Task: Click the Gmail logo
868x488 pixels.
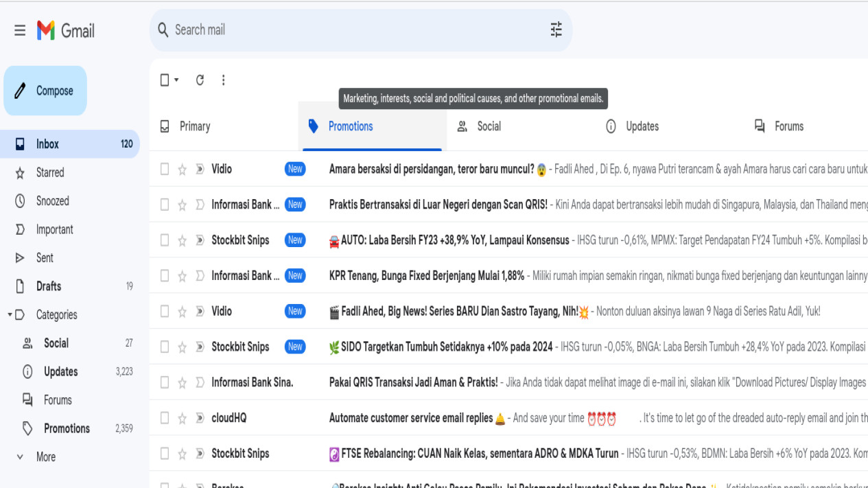Action: pyautogui.click(x=66, y=30)
